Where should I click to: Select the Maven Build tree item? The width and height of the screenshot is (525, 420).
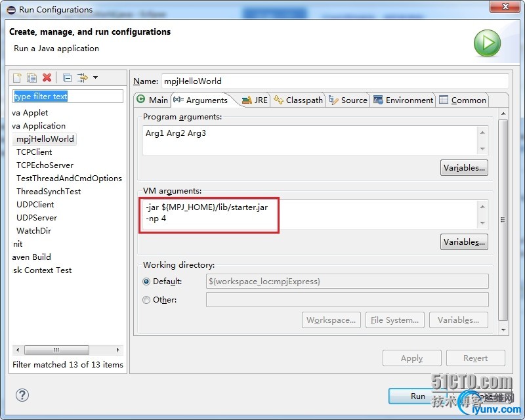click(31, 257)
